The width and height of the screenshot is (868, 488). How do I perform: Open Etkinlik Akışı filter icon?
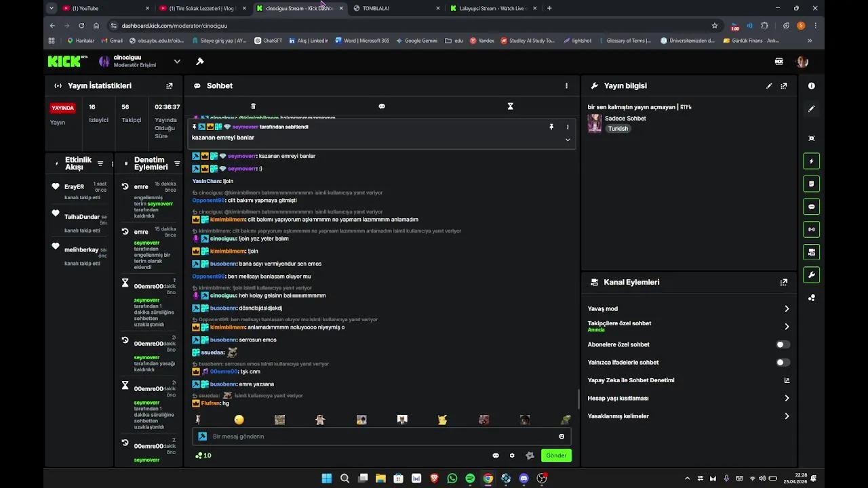tap(100, 163)
